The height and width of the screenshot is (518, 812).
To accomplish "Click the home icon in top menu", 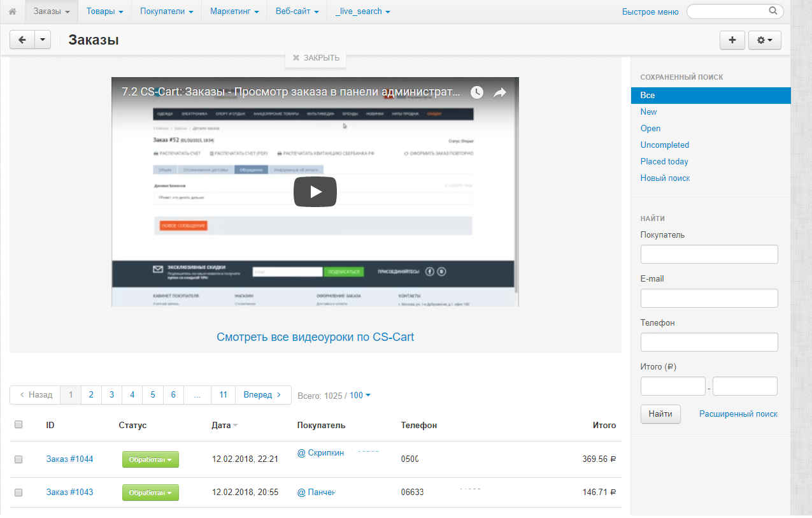I will (12, 11).
